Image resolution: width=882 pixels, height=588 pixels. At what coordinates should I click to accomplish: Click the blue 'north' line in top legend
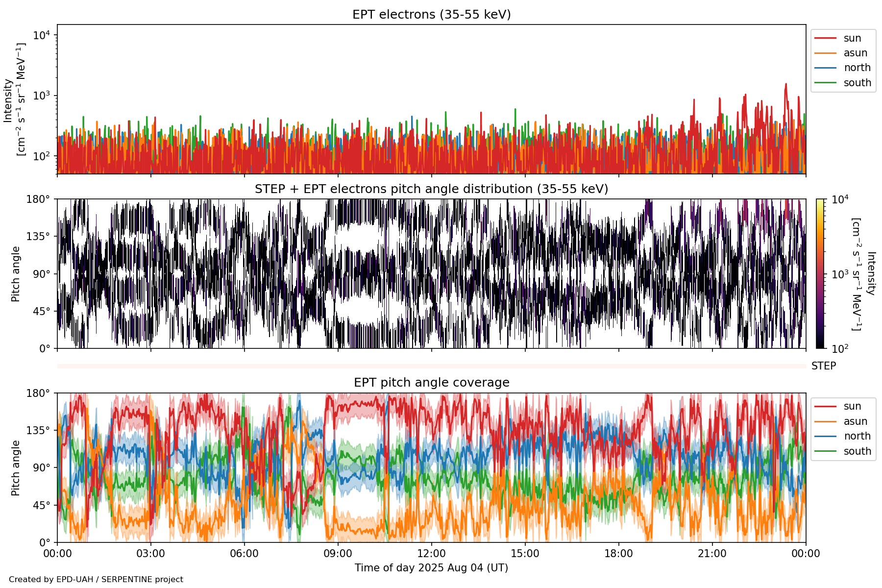pos(825,68)
